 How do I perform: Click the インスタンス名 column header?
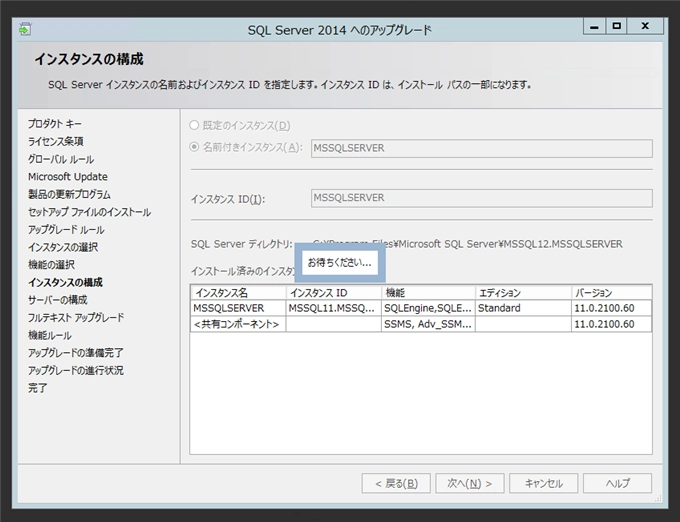pyautogui.click(x=238, y=293)
